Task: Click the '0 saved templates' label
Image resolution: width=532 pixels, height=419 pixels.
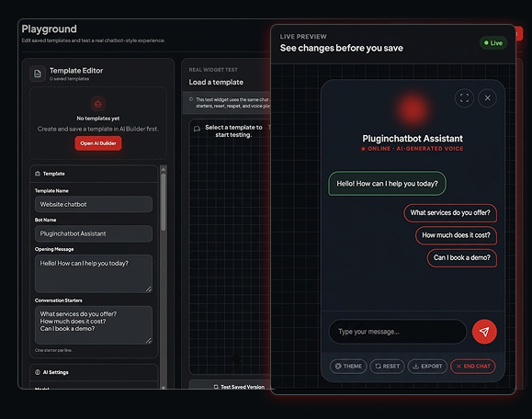Action: point(69,79)
